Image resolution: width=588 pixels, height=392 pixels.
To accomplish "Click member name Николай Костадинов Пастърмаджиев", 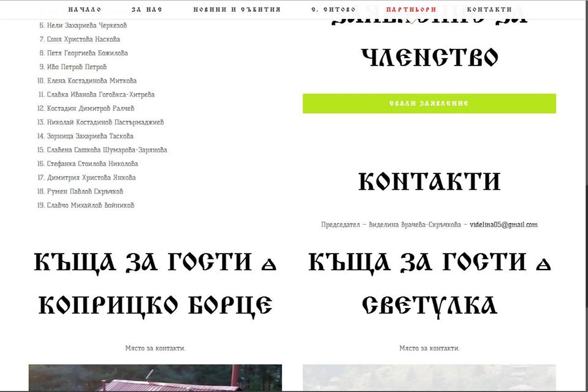I will pos(105,123).
